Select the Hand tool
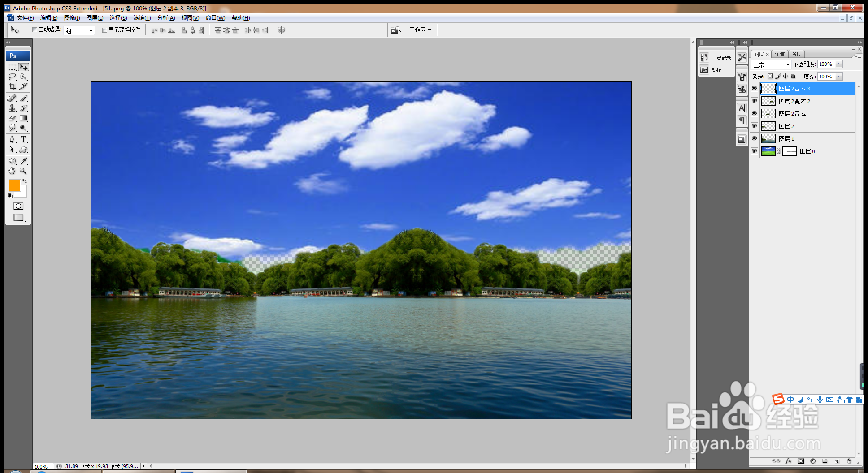 click(x=12, y=171)
